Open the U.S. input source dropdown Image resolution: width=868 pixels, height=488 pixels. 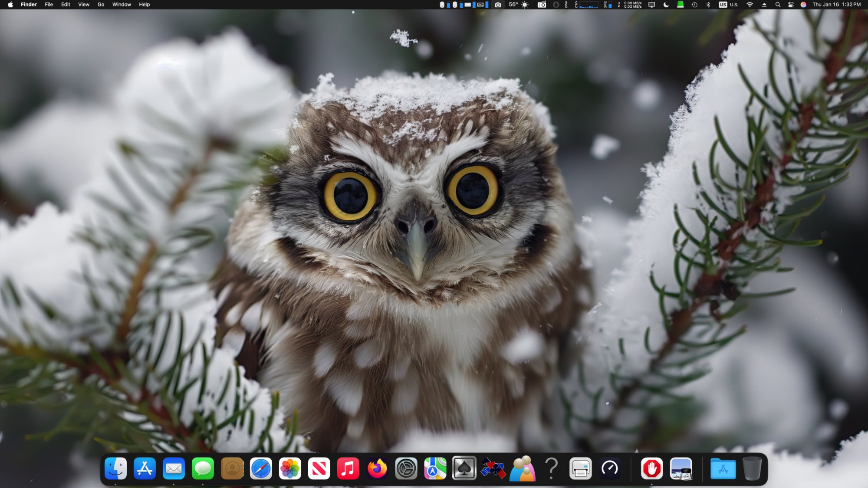(x=728, y=5)
